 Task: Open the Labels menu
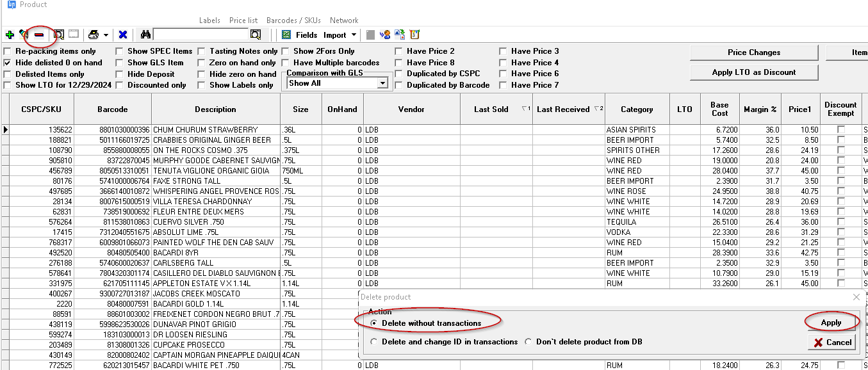click(209, 20)
